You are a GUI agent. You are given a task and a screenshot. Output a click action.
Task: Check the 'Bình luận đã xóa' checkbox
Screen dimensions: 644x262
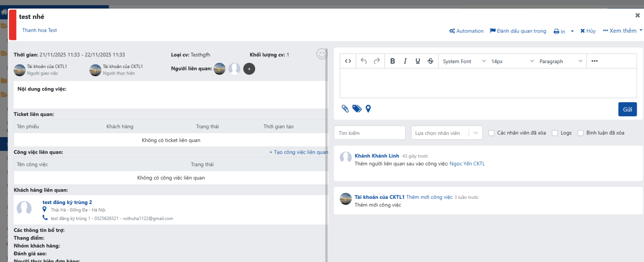pyautogui.click(x=580, y=133)
